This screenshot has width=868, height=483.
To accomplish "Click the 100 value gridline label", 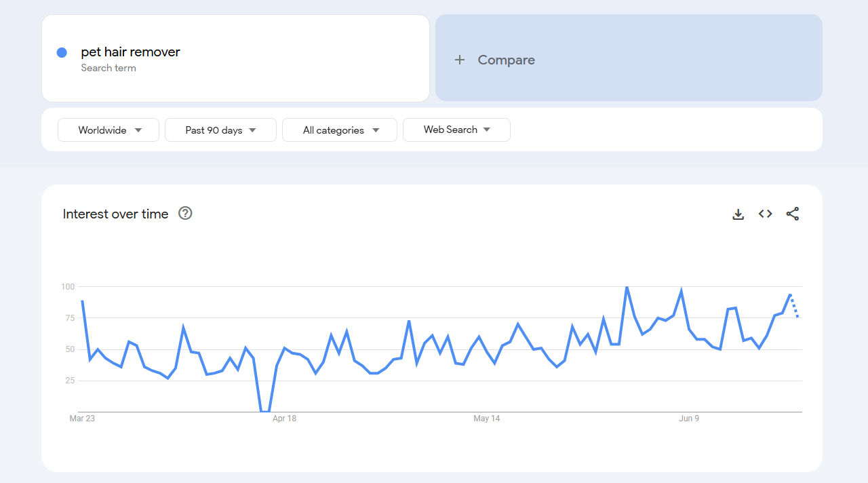I will tap(67, 286).
